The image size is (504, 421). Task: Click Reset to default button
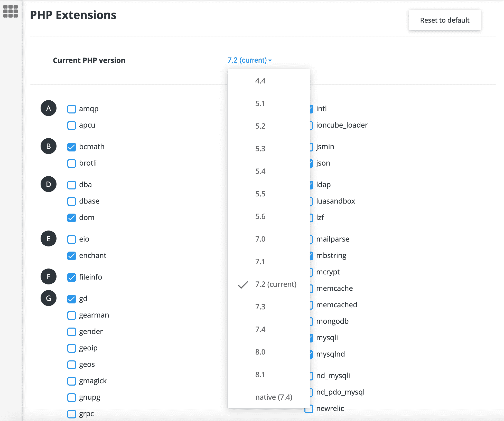(445, 20)
